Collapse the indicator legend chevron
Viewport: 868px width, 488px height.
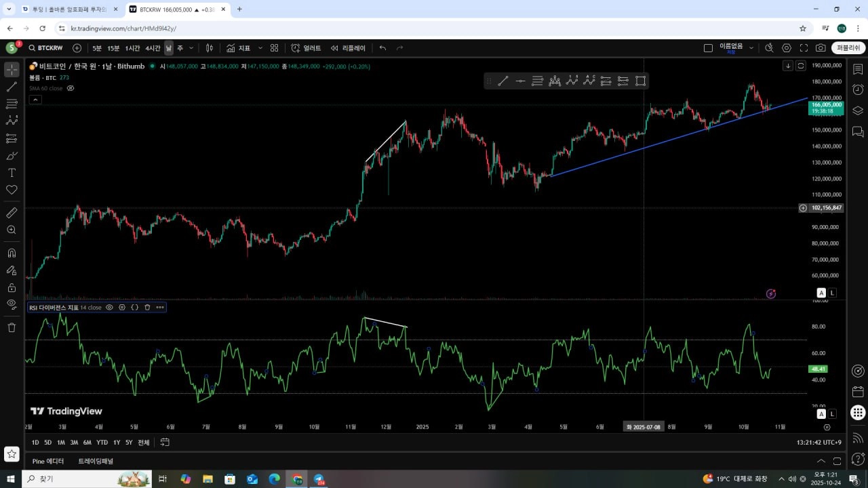tap(35, 100)
